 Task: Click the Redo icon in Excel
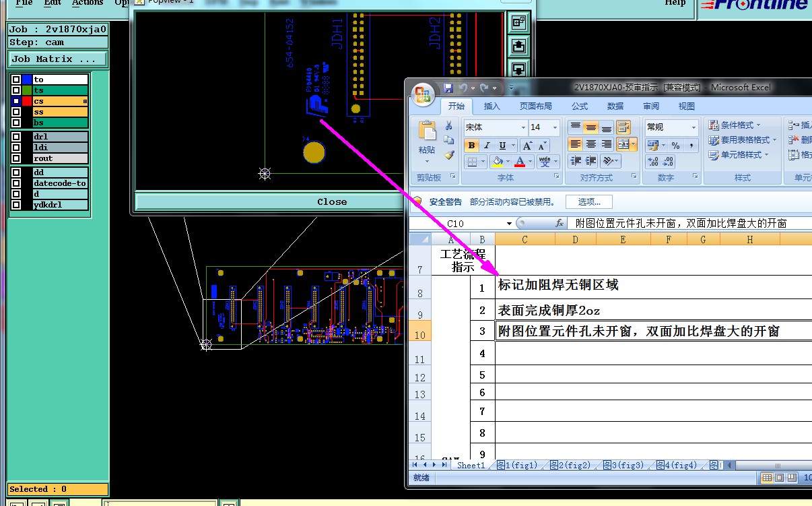[x=483, y=88]
